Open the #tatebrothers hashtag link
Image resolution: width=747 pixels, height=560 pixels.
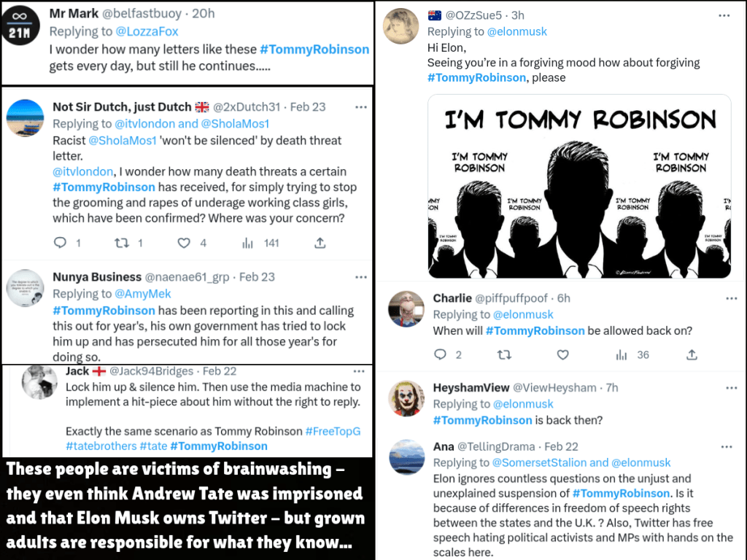(x=101, y=446)
